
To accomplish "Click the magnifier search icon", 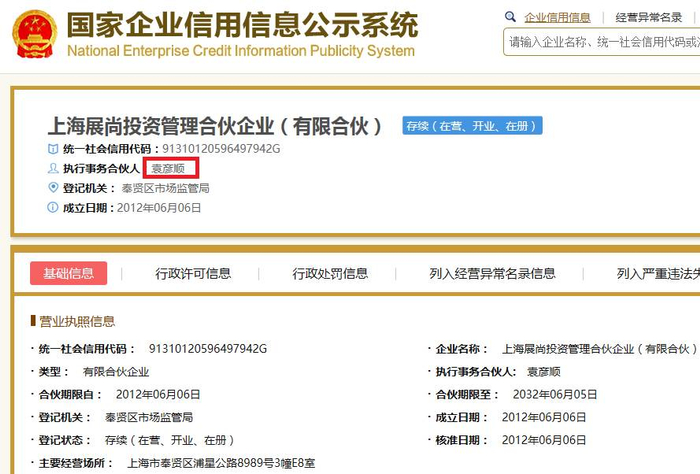I will pyautogui.click(x=510, y=17).
